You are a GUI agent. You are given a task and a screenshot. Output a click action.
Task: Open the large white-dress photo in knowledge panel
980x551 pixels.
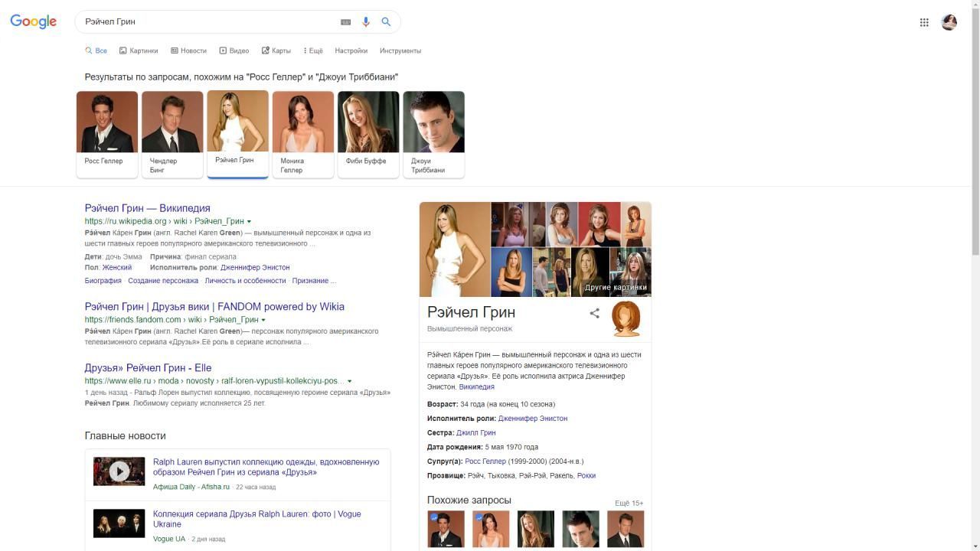(x=455, y=249)
